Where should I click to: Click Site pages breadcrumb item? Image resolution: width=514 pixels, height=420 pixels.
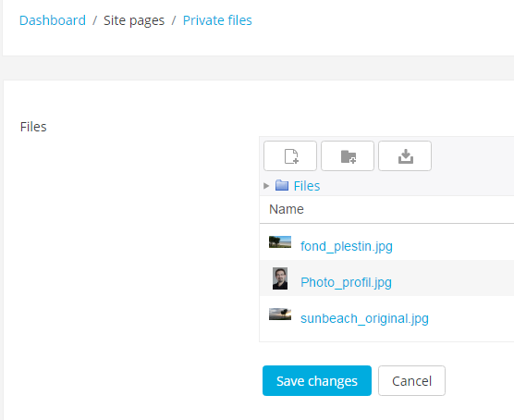click(x=134, y=20)
